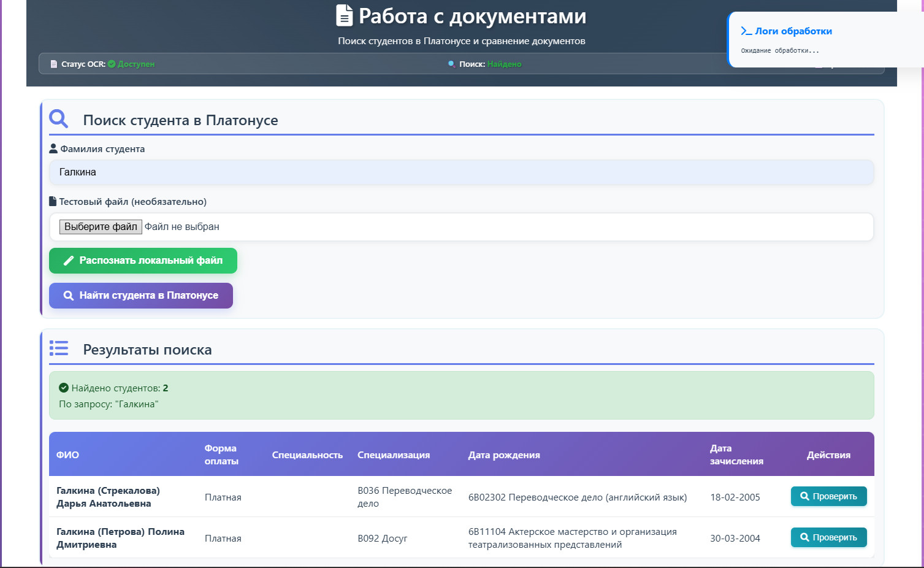This screenshot has height=568, width=924.
Task: Click the pencil icon on the green button
Action: pyautogui.click(x=69, y=260)
